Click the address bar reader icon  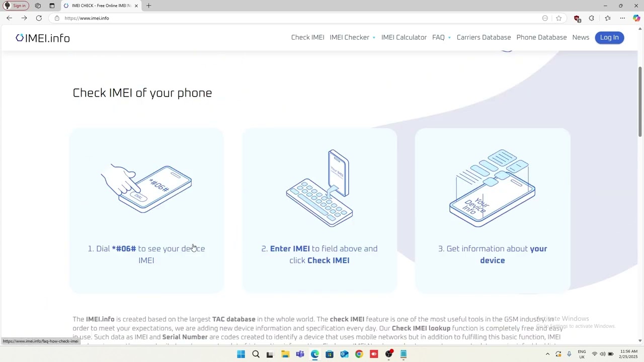(x=545, y=18)
